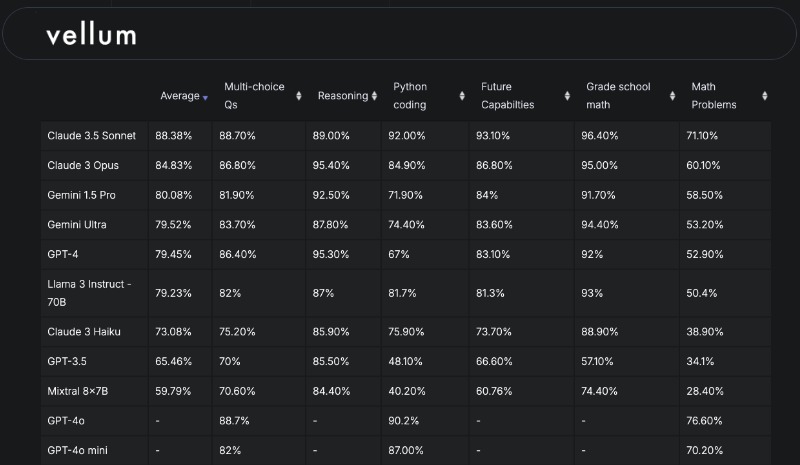Sort by Grade school math arrows
The width and height of the screenshot is (800, 465).
(x=672, y=96)
